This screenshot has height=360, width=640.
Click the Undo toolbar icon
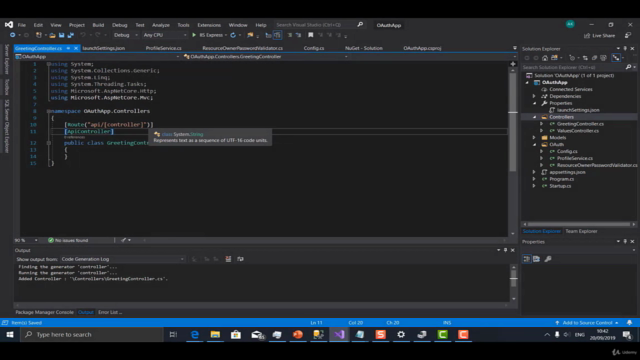[x=83, y=35]
